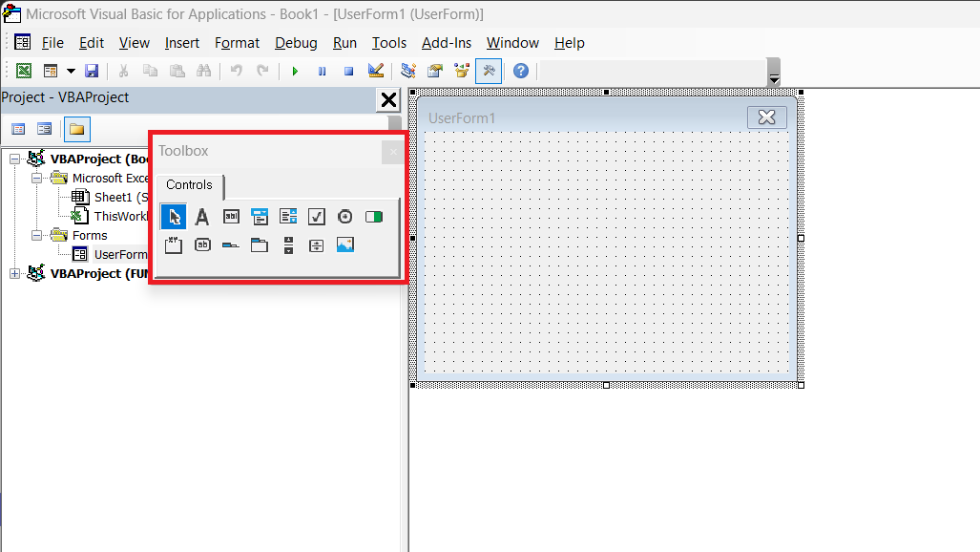
Task: Click the Insert UserForm toolbar icon
Action: [51, 71]
